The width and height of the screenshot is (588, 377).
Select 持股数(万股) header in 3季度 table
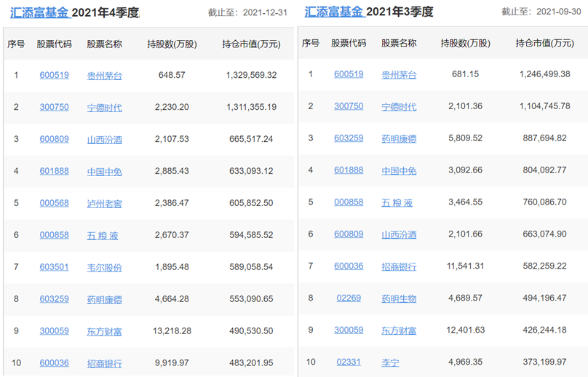click(465, 43)
